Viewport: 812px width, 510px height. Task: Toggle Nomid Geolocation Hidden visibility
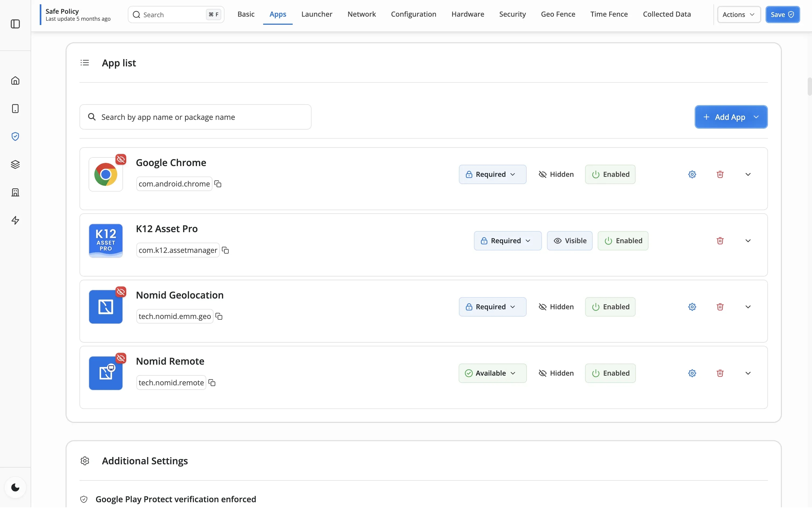(556, 307)
